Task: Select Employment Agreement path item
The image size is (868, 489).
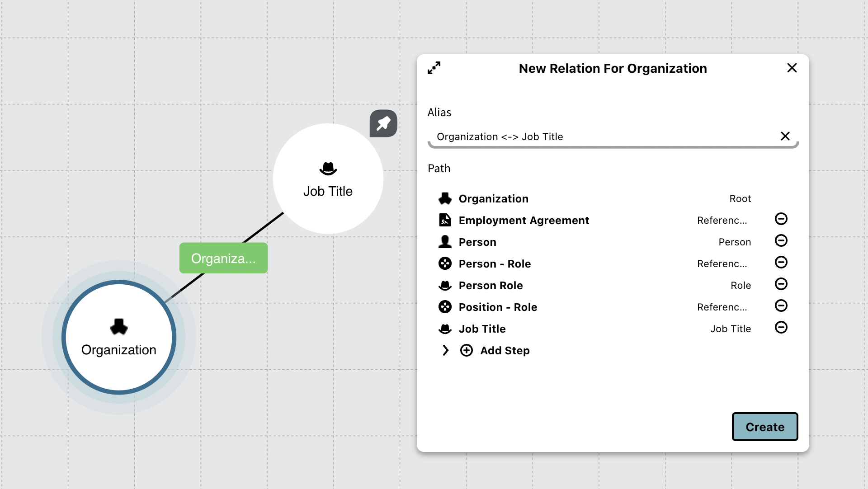Action: click(x=524, y=221)
